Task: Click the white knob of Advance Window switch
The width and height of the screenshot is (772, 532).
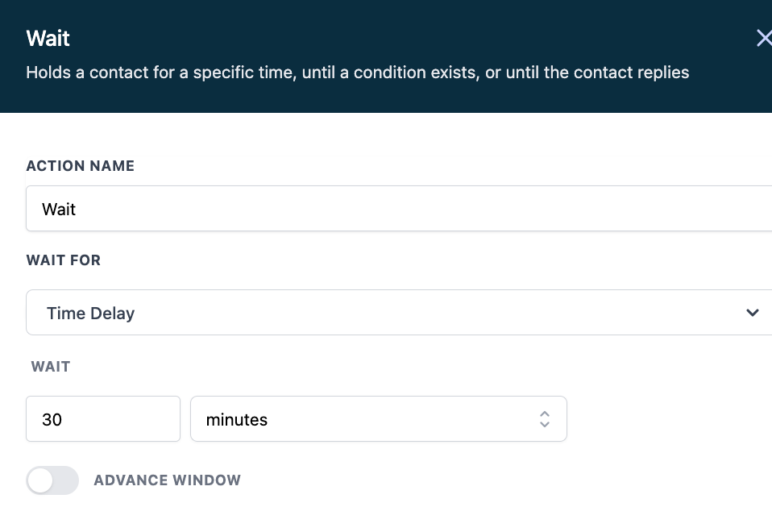Action: 40,480
